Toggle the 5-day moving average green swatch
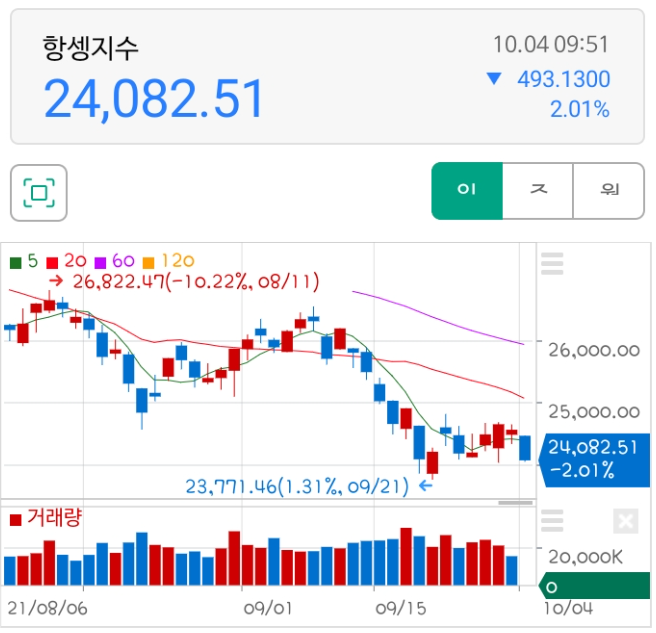656x633 pixels. pyautogui.click(x=15, y=263)
